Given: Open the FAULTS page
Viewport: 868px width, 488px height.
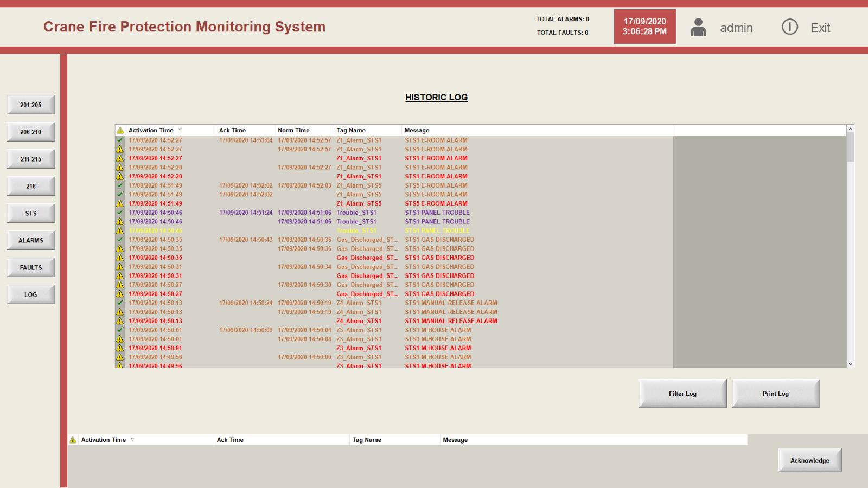Looking at the screenshot, I should tap(31, 267).
